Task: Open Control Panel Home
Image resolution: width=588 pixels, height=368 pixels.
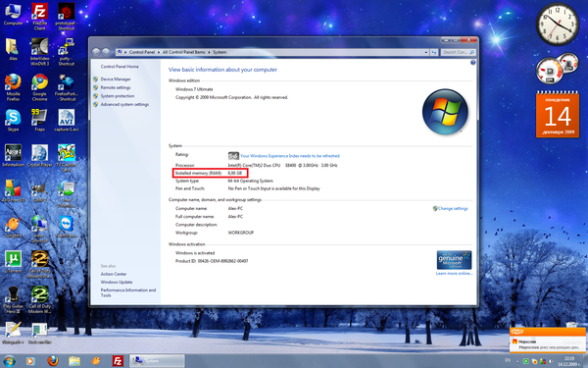Action: (x=120, y=67)
